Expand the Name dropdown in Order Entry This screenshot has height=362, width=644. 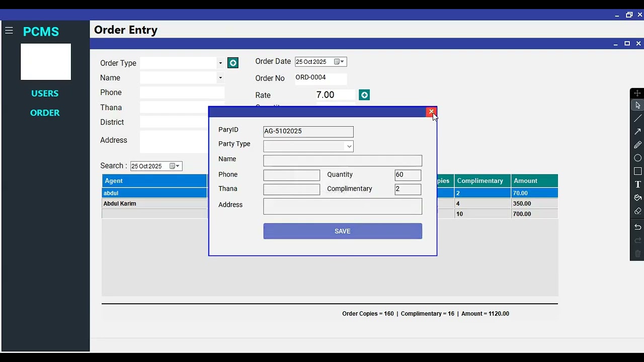pos(220,78)
